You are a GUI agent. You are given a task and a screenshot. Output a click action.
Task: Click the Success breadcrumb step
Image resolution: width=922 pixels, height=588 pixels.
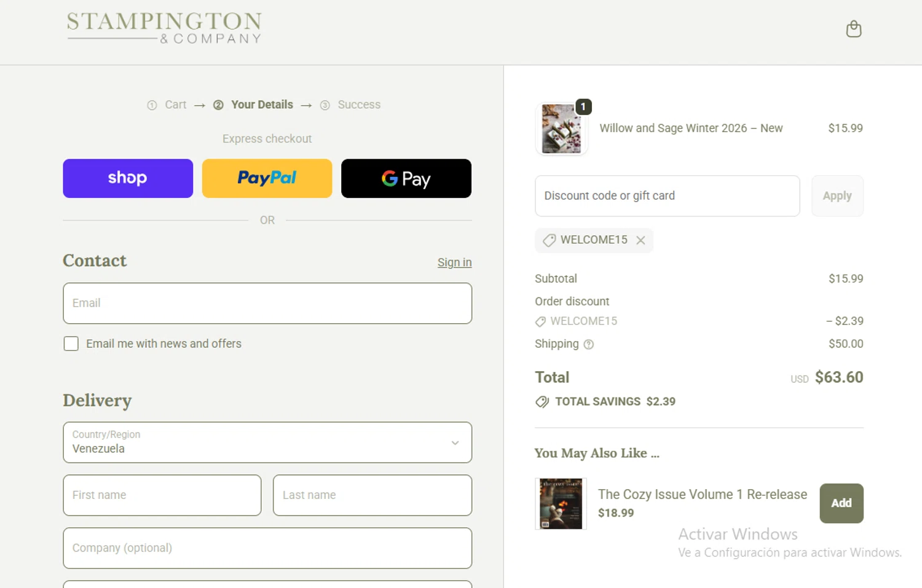point(359,104)
